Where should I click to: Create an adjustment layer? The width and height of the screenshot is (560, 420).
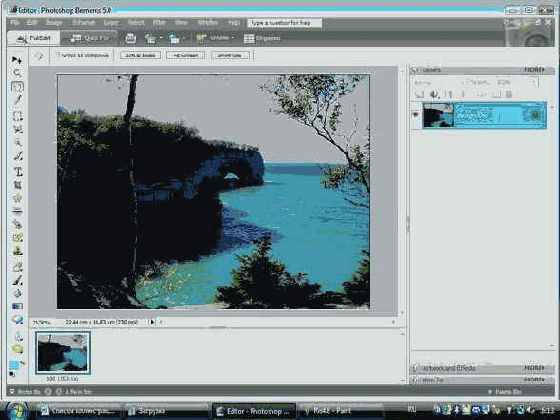[x=434, y=94]
